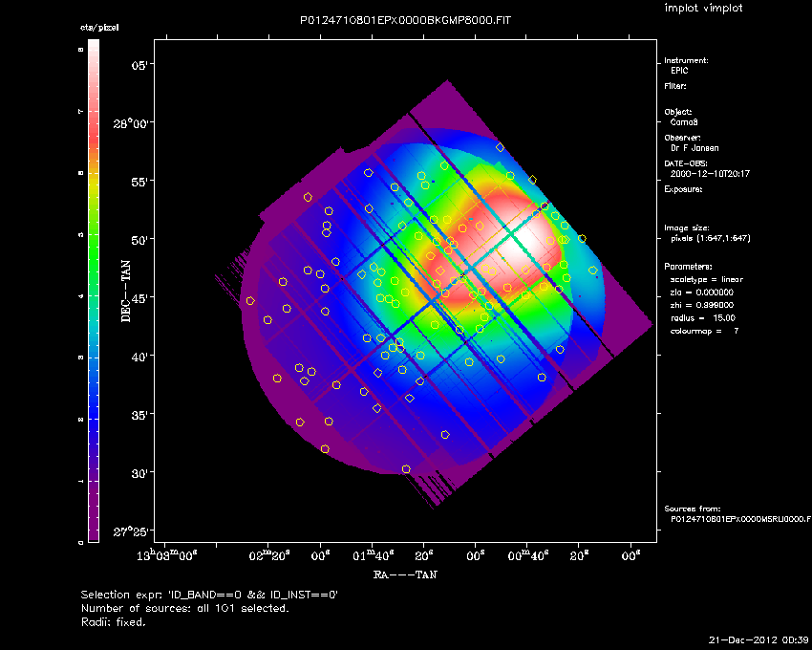Select 'Number of sources: all 101 selected.' line
Screen dimensions: 812x650
point(185,608)
